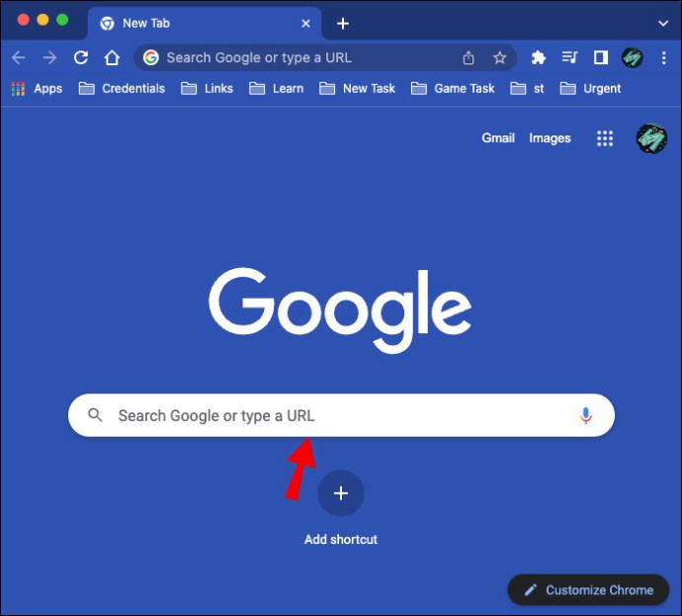682x616 pixels.
Task: Click the Google logo in address bar
Action: click(x=151, y=57)
